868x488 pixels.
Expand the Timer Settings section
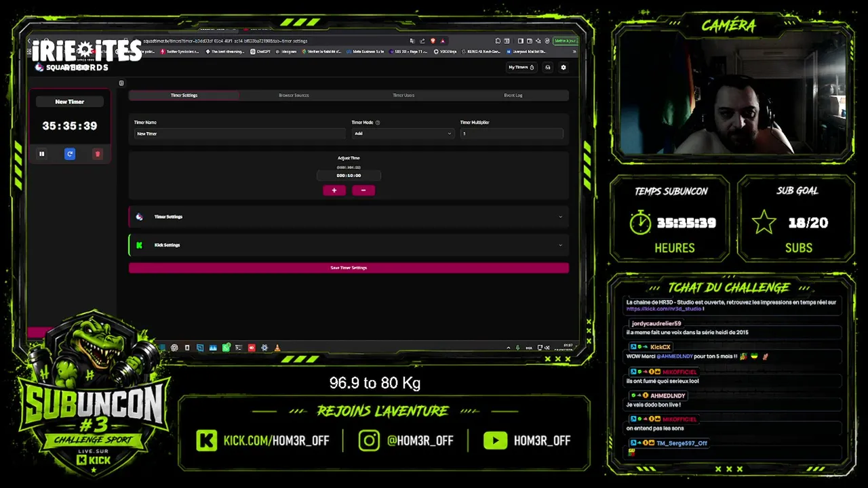coord(349,217)
